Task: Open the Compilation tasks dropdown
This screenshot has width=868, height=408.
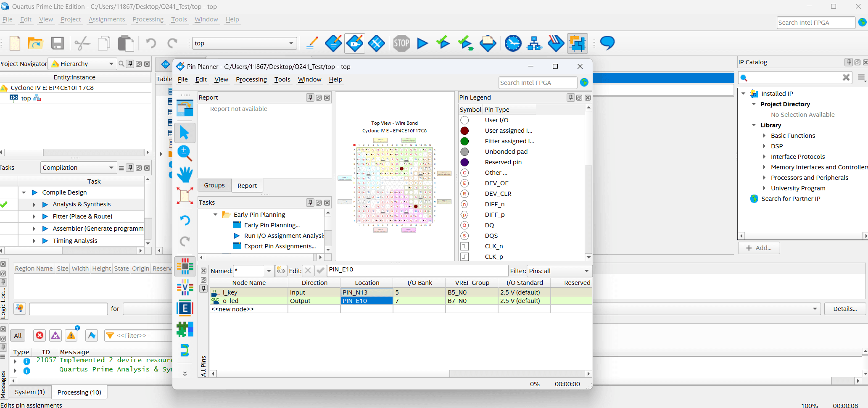Action: pyautogui.click(x=78, y=168)
